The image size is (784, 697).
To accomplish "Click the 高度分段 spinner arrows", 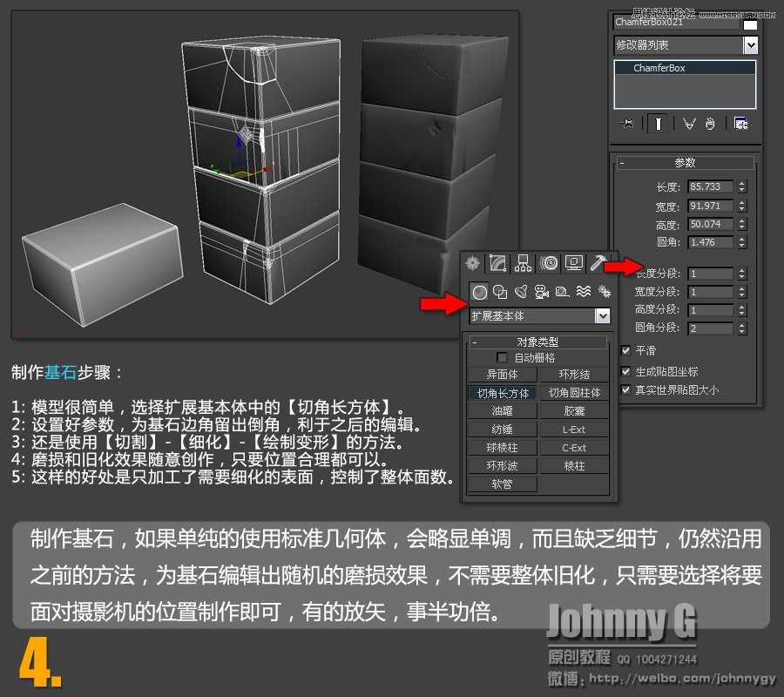I will click(x=742, y=310).
